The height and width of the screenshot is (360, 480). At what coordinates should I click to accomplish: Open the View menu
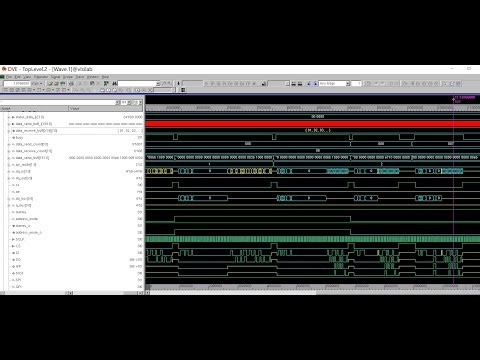point(27,77)
